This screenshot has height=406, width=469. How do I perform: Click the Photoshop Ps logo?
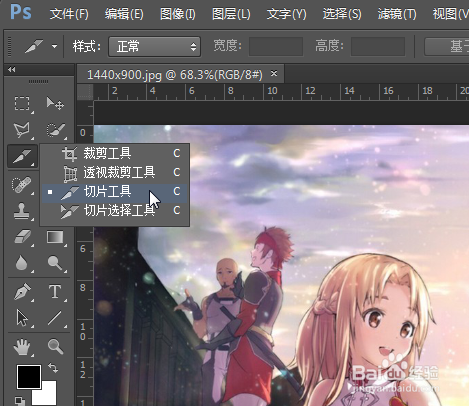[x=21, y=12]
